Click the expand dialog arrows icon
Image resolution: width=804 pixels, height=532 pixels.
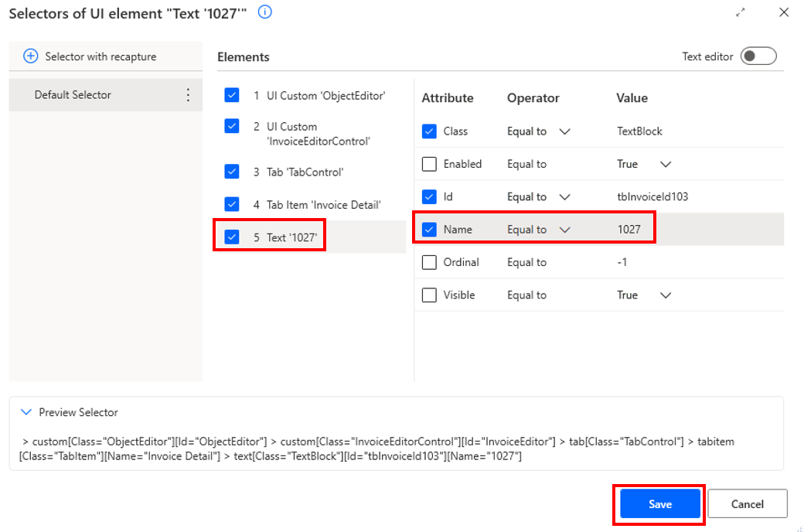point(740,13)
